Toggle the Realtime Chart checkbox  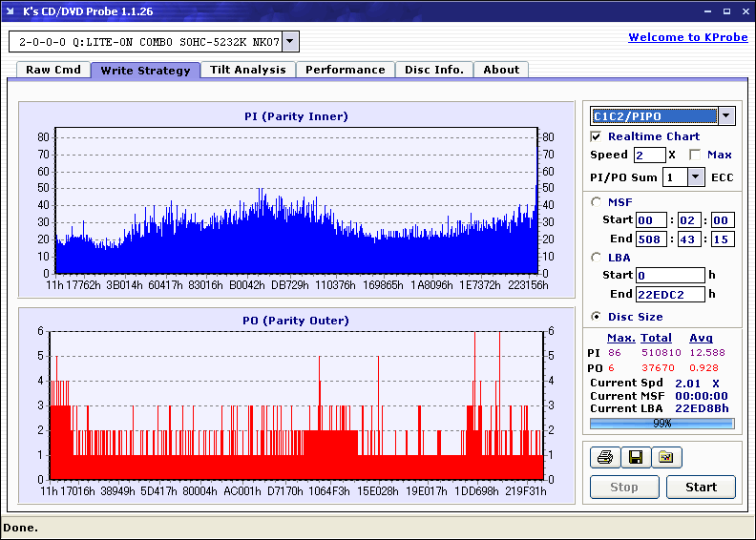pyautogui.click(x=597, y=136)
